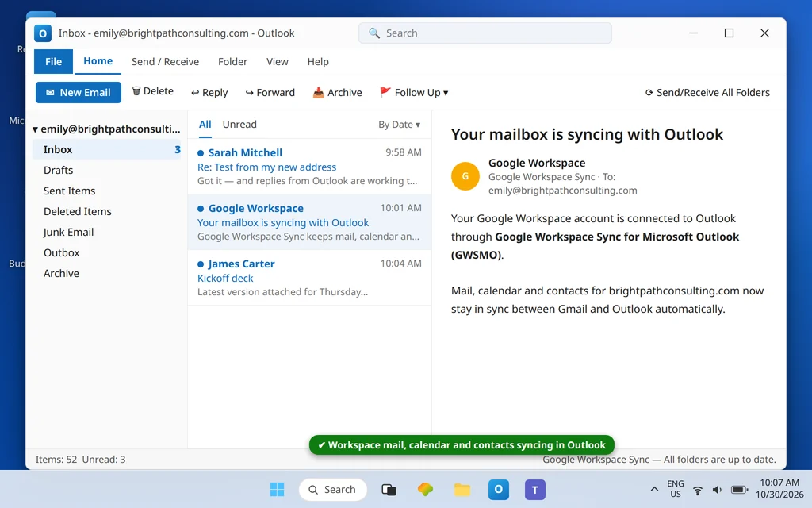Click the green syncing notification toast
Screen dimensions: 812x508
click(462, 444)
